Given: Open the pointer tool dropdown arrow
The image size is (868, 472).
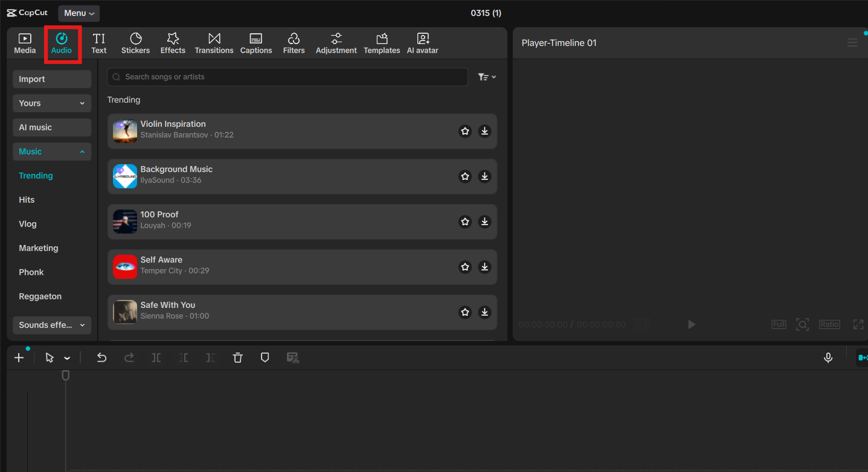Looking at the screenshot, I should pyautogui.click(x=67, y=359).
